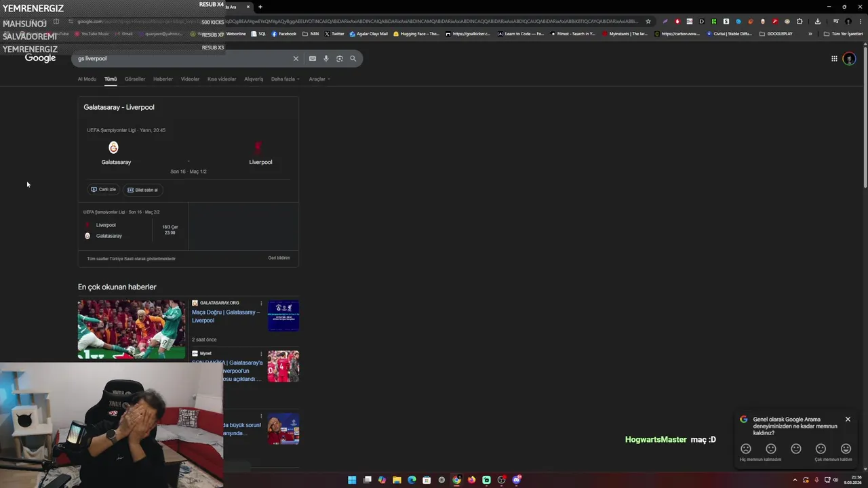Screen dimensions: 868x488
Task: Switch to the 'AI Modu' tab
Action: point(87,79)
